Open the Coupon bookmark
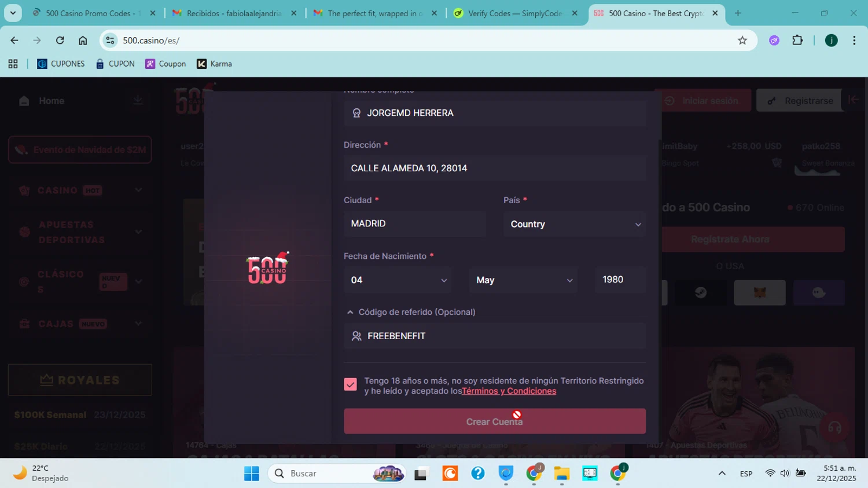The height and width of the screenshot is (488, 868). coord(165,64)
